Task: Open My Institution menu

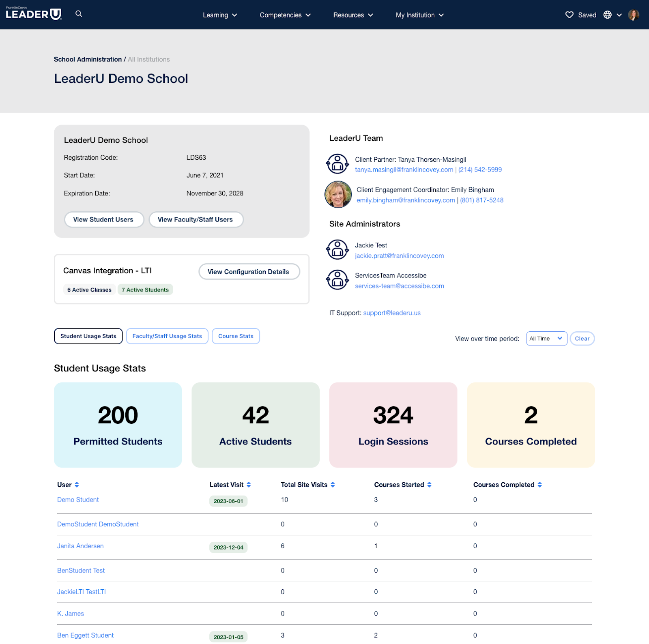Action: point(419,15)
